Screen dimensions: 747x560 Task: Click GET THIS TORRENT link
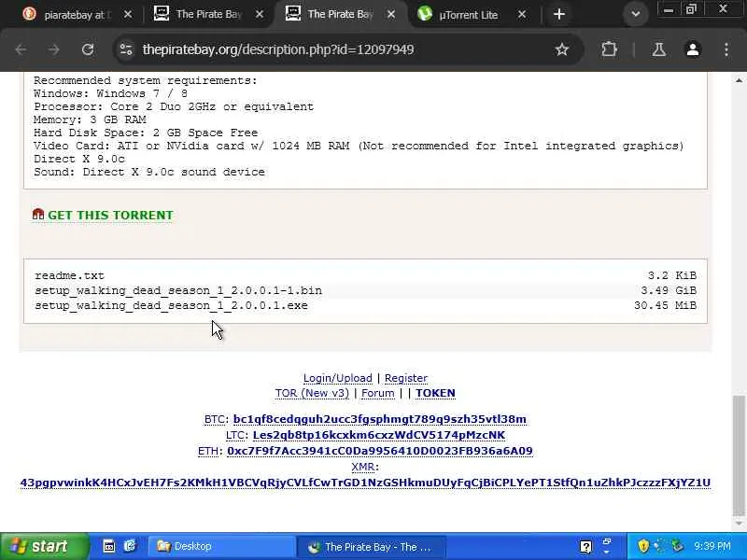110,216
